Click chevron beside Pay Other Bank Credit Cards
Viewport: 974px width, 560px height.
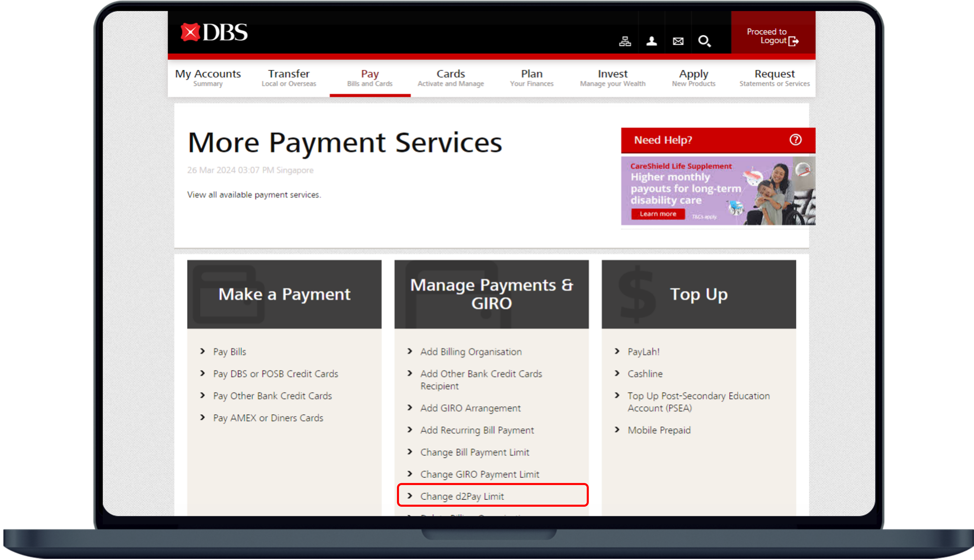point(202,395)
